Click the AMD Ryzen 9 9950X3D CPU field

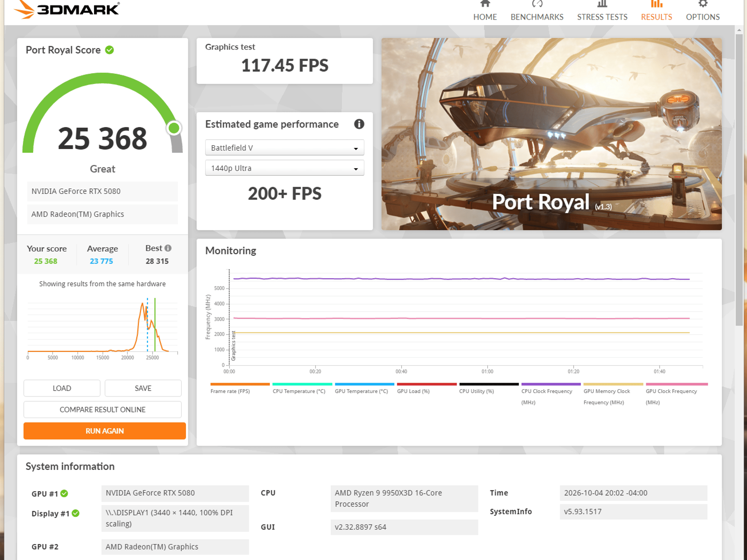point(404,498)
